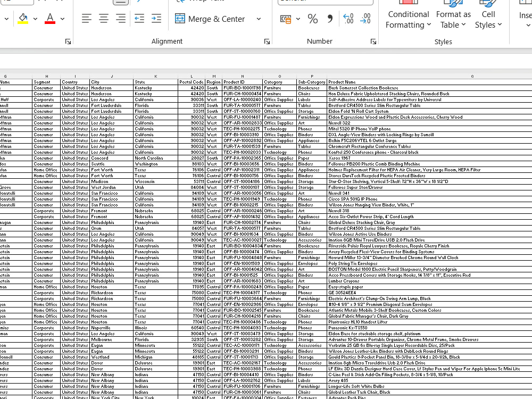Viewport: 532px width, 399px height.
Task: Open the Fill Color dropdown arrow
Action: (35, 19)
